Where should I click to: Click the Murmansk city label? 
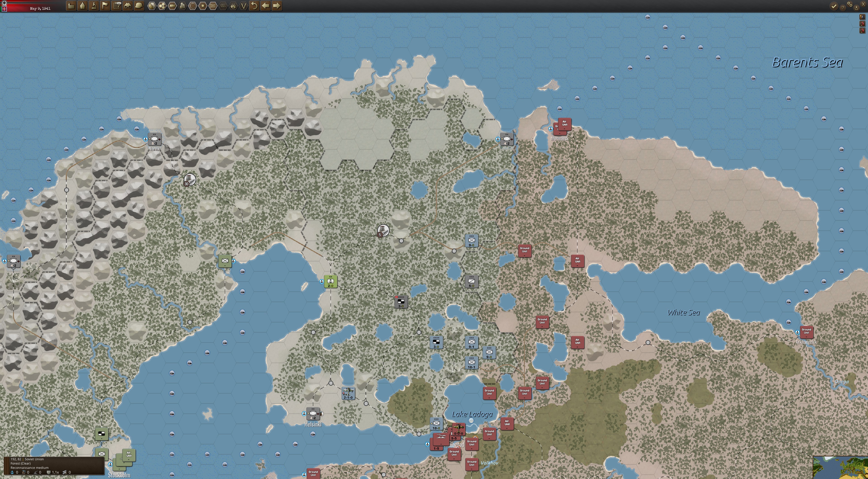559,139
